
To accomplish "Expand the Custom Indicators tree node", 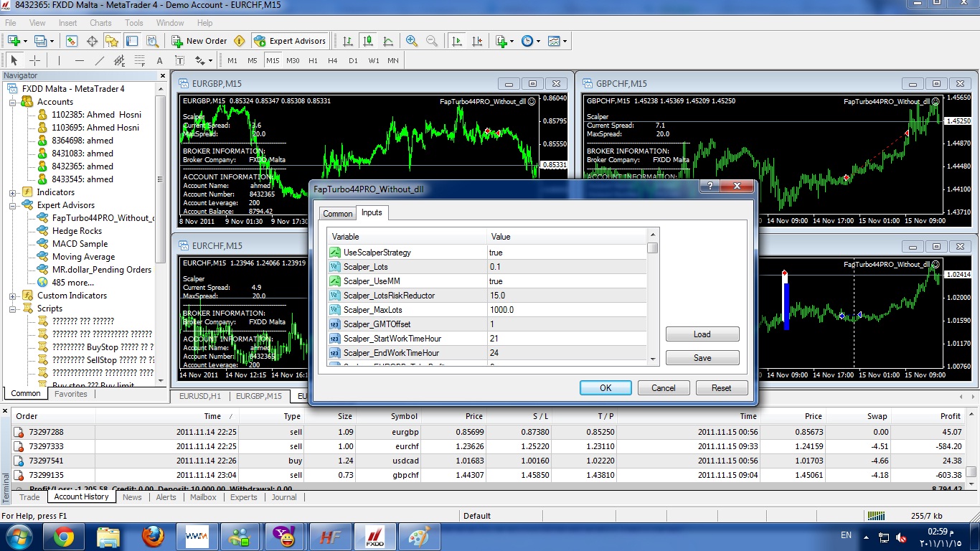I will (x=12, y=296).
